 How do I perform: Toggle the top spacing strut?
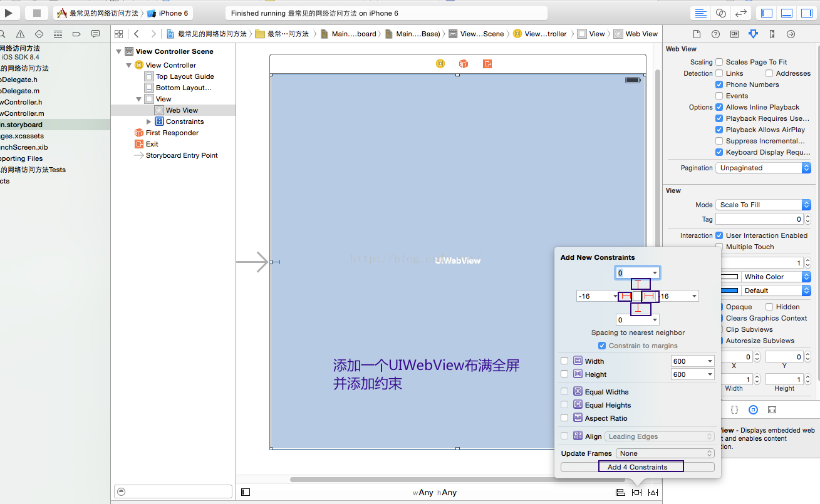click(x=638, y=284)
